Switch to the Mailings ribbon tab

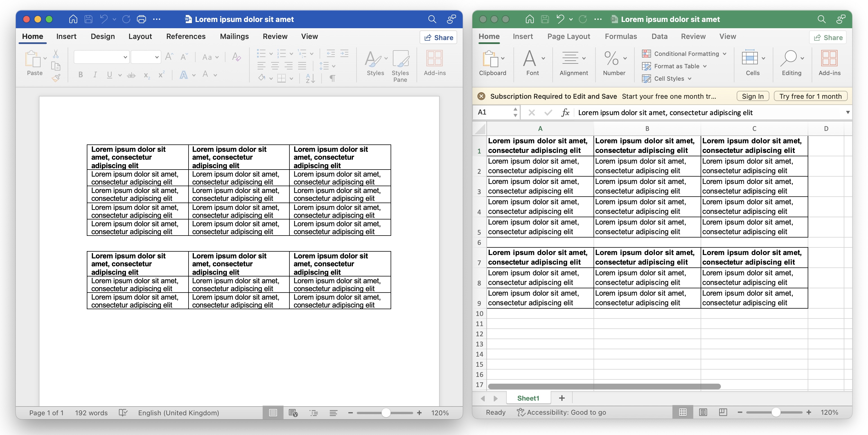pyautogui.click(x=234, y=36)
